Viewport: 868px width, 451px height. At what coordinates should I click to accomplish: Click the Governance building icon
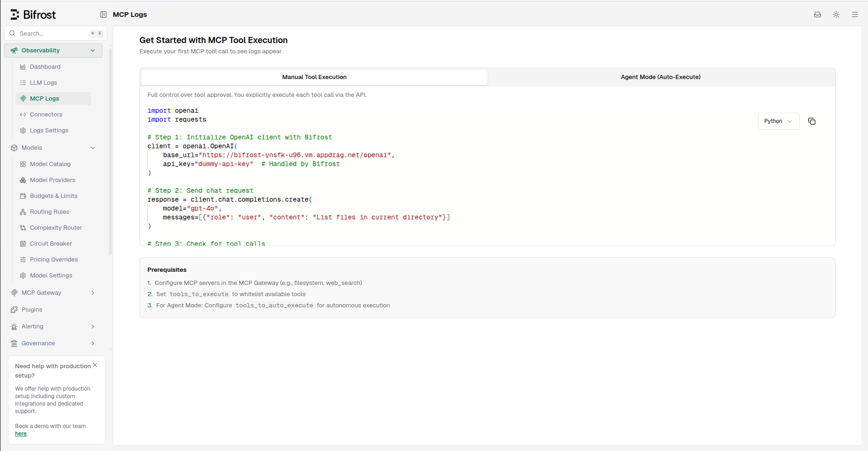[14, 343]
